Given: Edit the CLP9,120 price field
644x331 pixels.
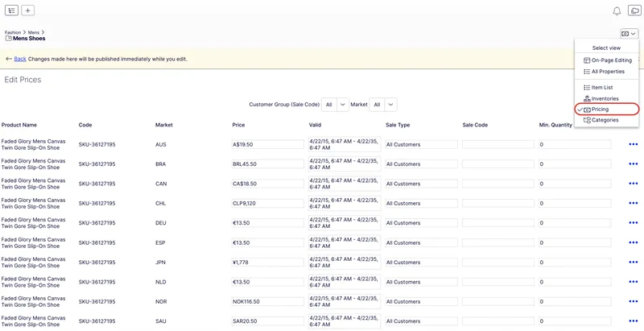Looking at the screenshot, I should tap(268, 203).
